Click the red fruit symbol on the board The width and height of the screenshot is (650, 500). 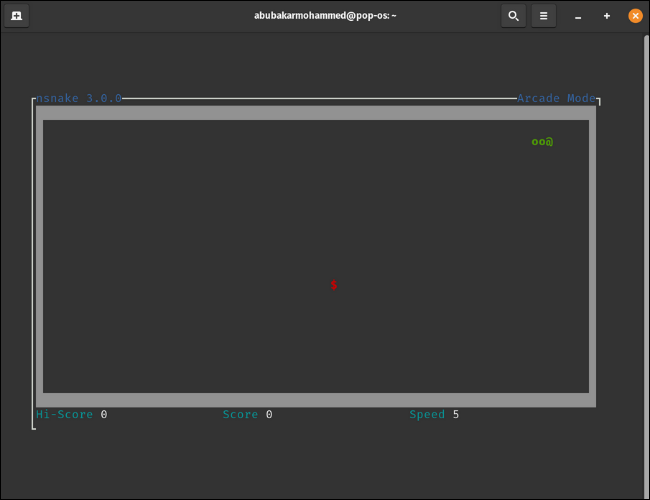pyautogui.click(x=334, y=285)
